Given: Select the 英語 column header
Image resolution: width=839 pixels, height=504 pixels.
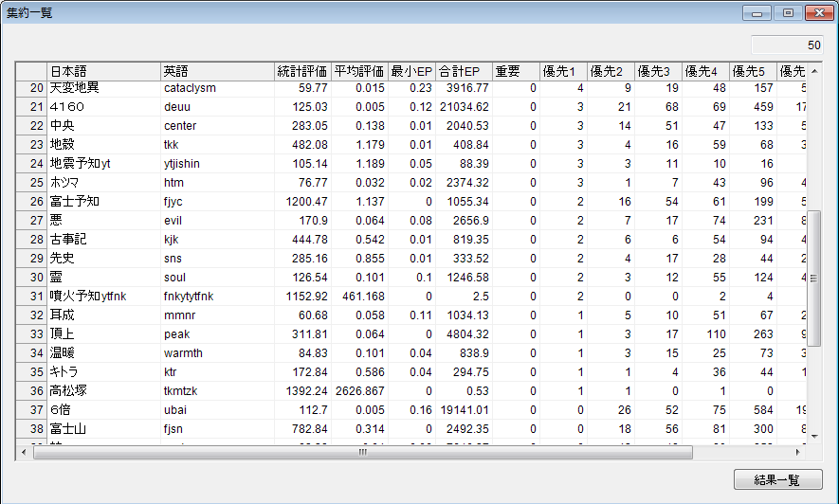Looking at the screenshot, I should pos(217,71).
